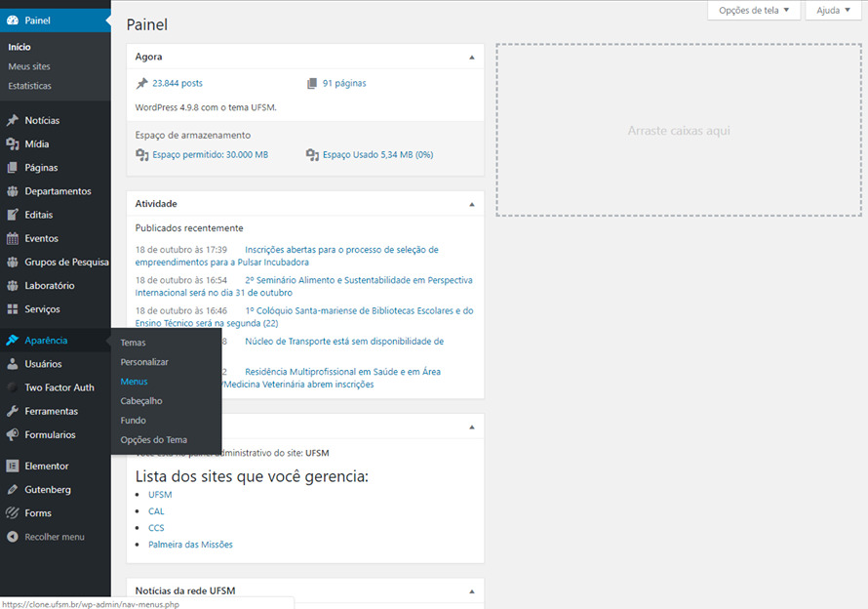The image size is (868, 609).
Task: Expand the Ajuda help dropdown
Action: pos(832,10)
